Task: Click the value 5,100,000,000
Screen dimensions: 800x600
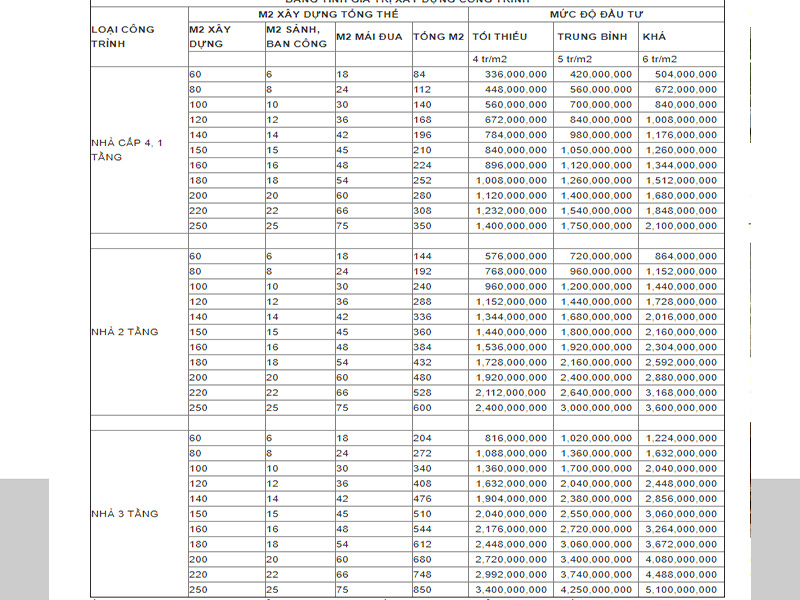Action: coord(681,590)
